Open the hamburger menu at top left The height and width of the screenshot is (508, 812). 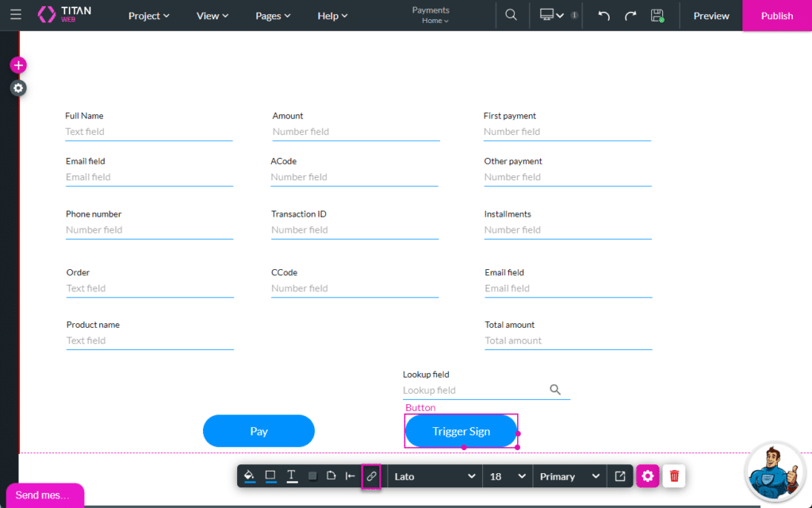point(16,15)
